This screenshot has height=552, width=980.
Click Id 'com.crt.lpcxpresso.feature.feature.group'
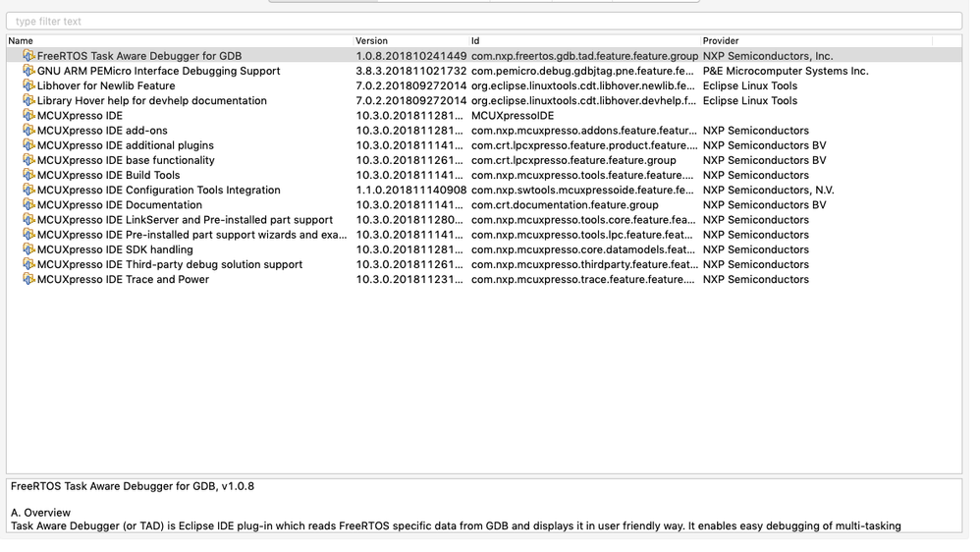(x=573, y=161)
